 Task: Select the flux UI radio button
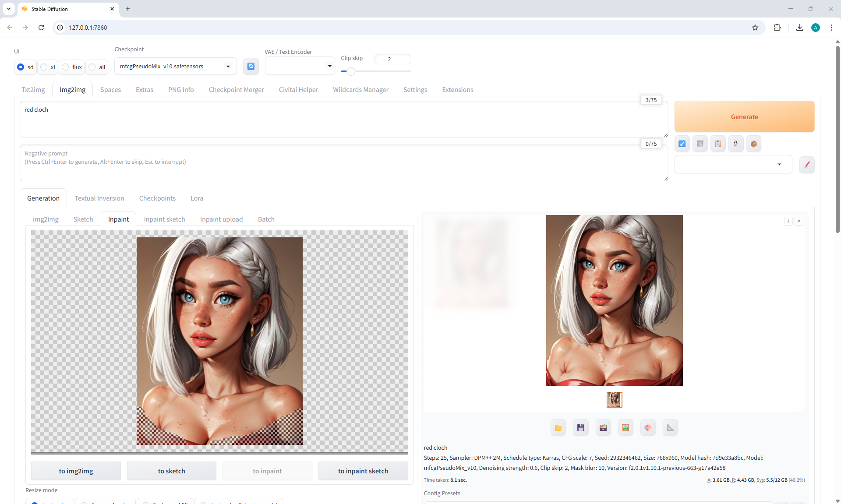pos(66,67)
